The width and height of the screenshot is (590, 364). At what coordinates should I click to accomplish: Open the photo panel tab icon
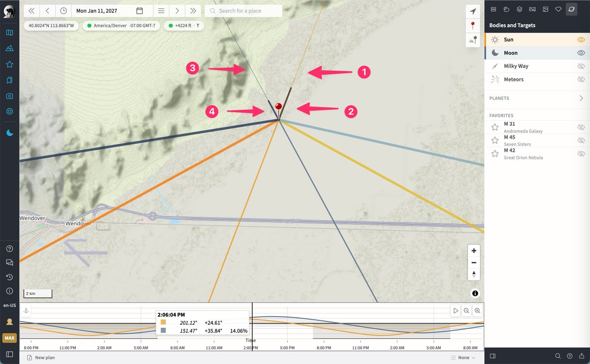coord(545,9)
